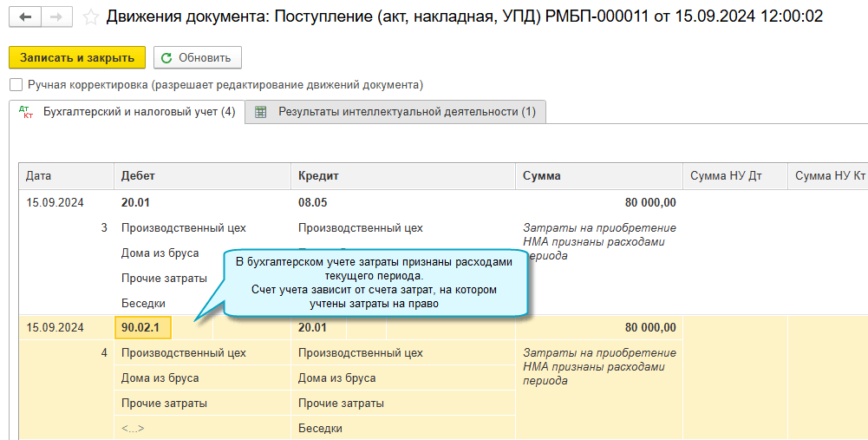Add document to favorites with star icon
This screenshot has width=868, height=440.
[89, 16]
